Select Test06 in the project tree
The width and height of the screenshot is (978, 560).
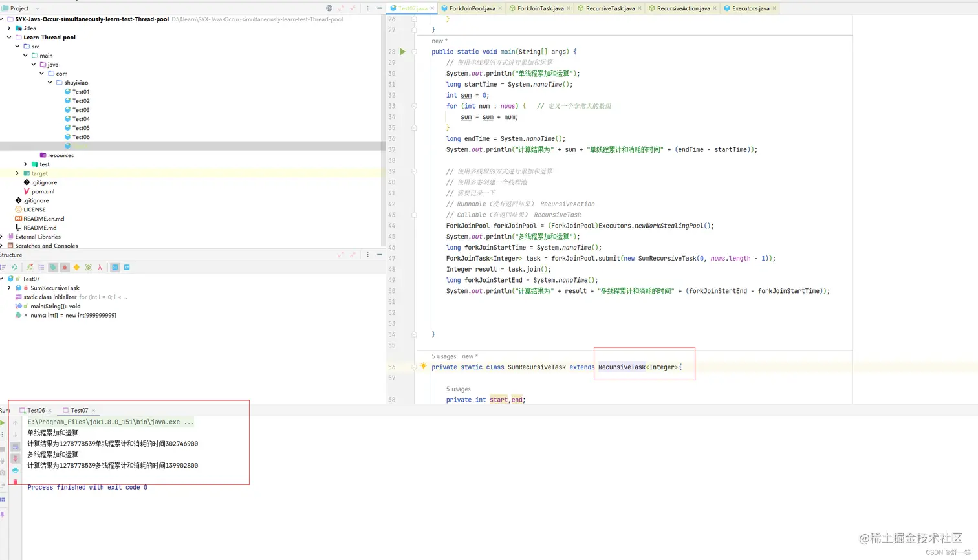[x=81, y=137]
